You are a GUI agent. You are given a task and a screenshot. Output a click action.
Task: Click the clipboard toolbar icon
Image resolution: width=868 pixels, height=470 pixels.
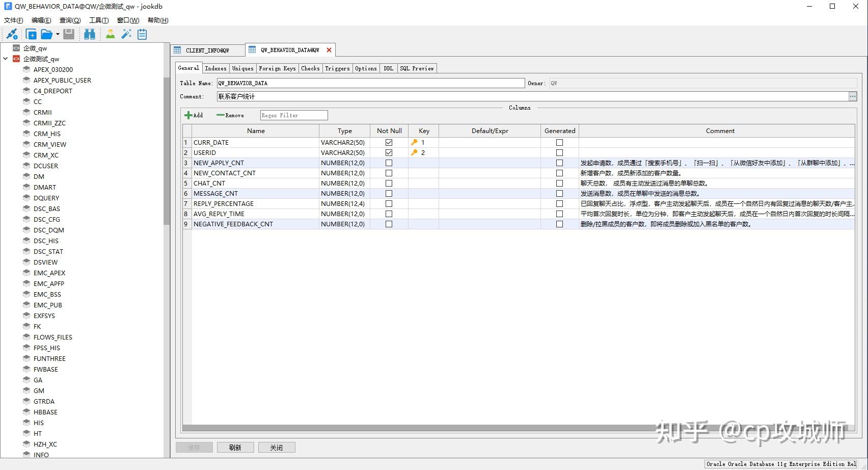(142, 34)
